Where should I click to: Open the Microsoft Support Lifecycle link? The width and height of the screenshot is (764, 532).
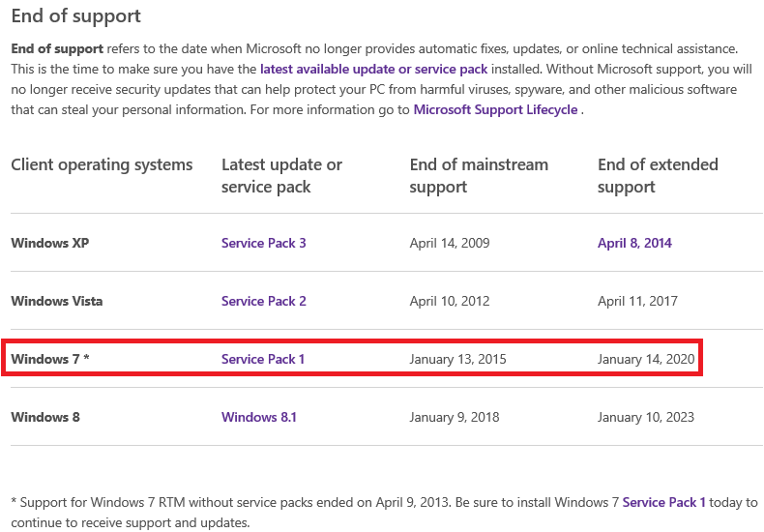(495, 109)
